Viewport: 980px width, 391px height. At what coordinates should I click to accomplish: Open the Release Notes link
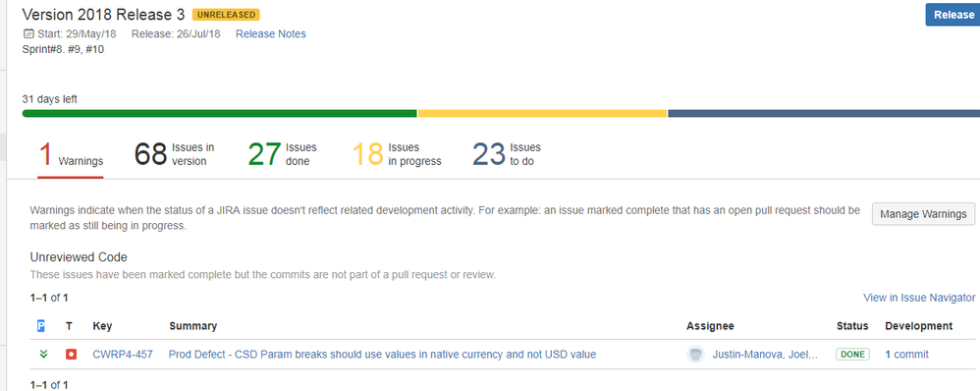[x=271, y=33]
